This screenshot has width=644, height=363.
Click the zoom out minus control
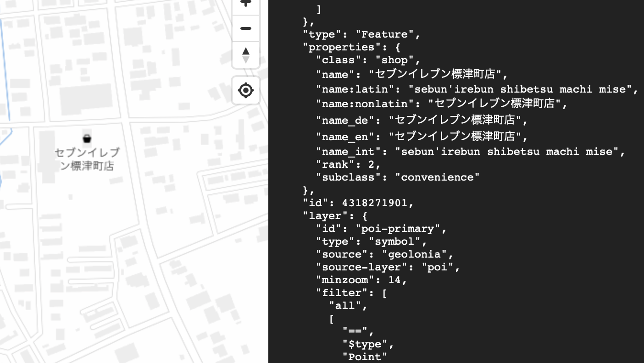pos(246,28)
